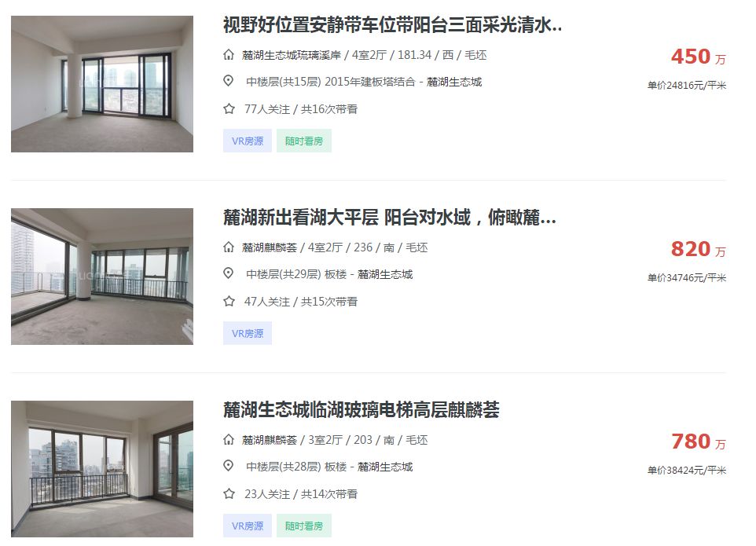Click location pin icon beside 共29层 text
The height and width of the screenshot is (546, 756).
point(229,273)
